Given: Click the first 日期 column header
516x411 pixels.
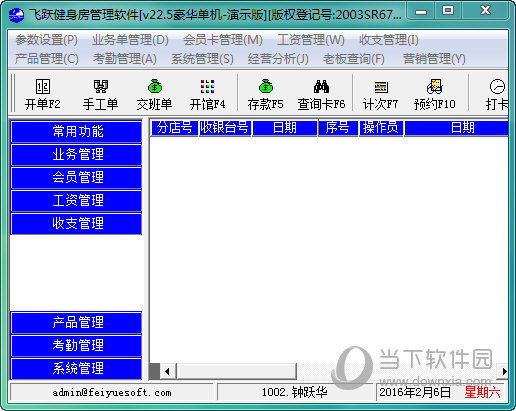Looking at the screenshot, I should (x=285, y=128).
